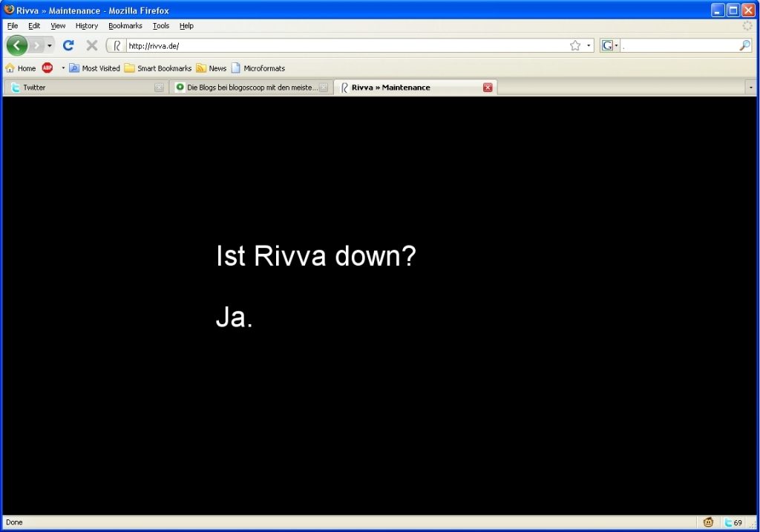Open the Tools menu
The width and height of the screenshot is (760, 532).
[161, 26]
